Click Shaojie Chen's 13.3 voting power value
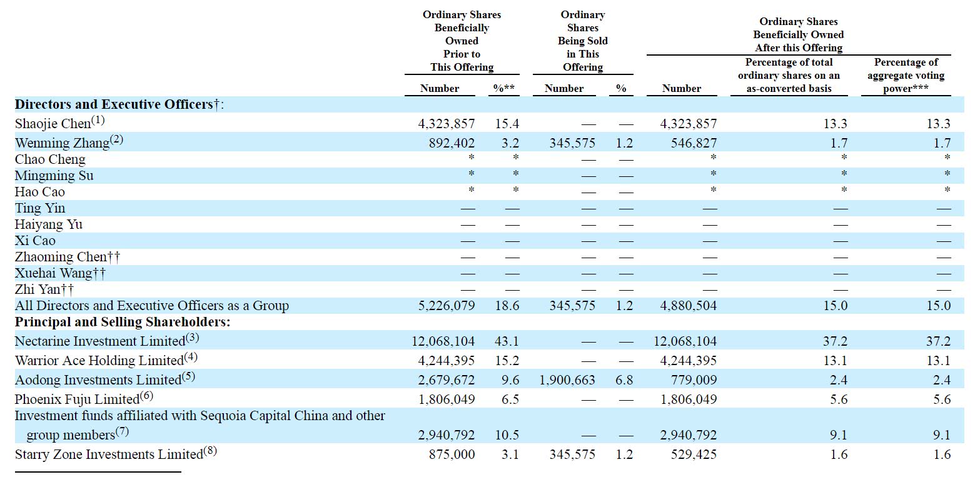The height and width of the screenshot is (482, 980). pos(939,124)
